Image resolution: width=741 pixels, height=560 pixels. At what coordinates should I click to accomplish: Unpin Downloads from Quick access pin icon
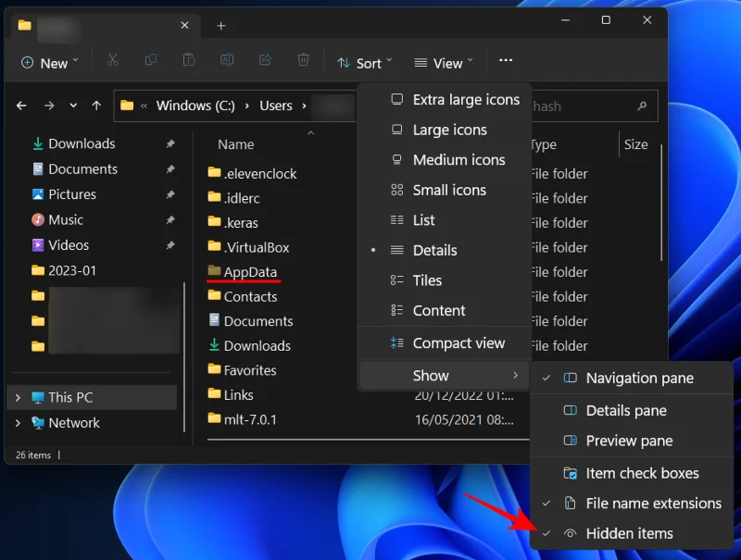pyautogui.click(x=170, y=143)
